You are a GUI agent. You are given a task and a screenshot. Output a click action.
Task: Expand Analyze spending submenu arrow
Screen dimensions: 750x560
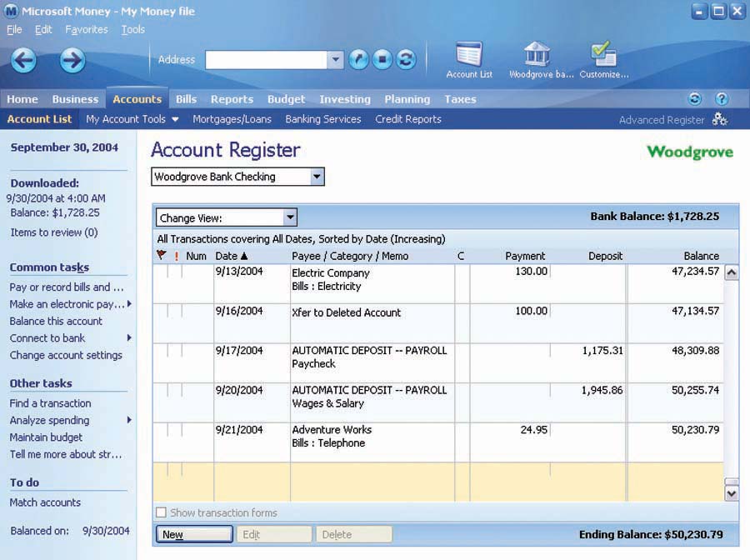129,420
